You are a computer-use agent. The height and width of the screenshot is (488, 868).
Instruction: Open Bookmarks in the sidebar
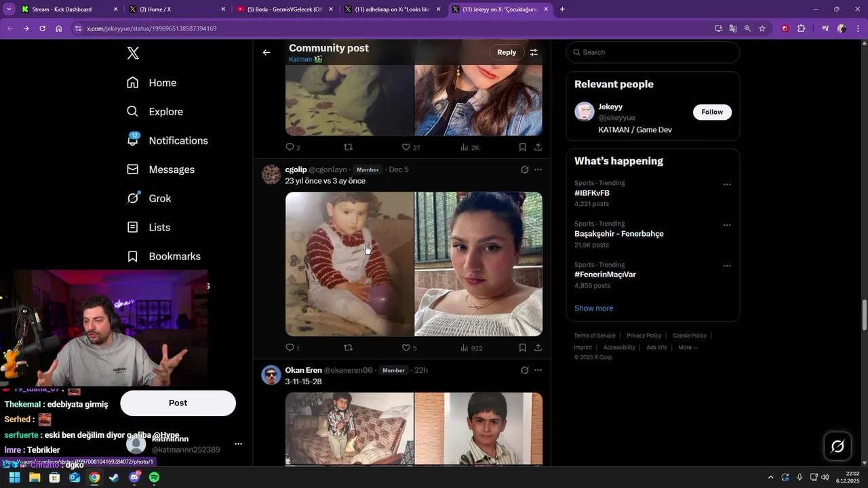[164, 256]
